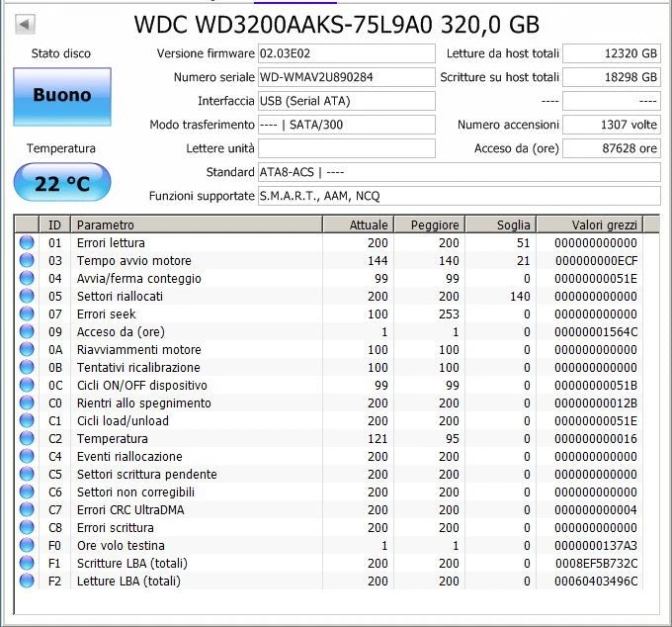Select the status orb of Tentativi ricalibrazione
The height and width of the screenshot is (627, 672).
(x=27, y=367)
